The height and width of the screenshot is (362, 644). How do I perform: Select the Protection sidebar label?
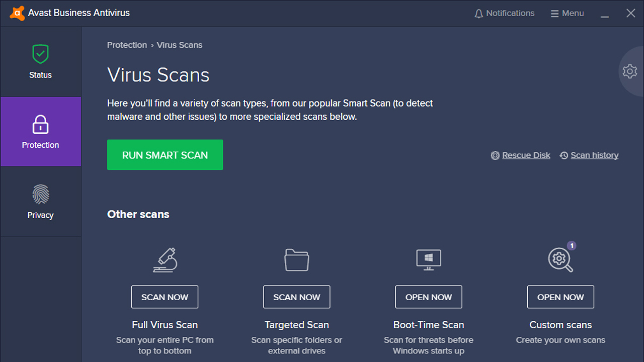(x=40, y=145)
